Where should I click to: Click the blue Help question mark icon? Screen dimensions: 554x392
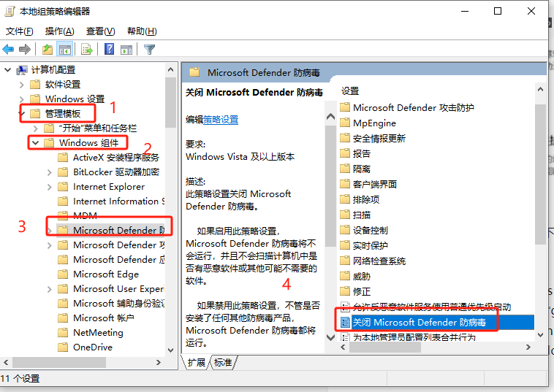coord(109,49)
